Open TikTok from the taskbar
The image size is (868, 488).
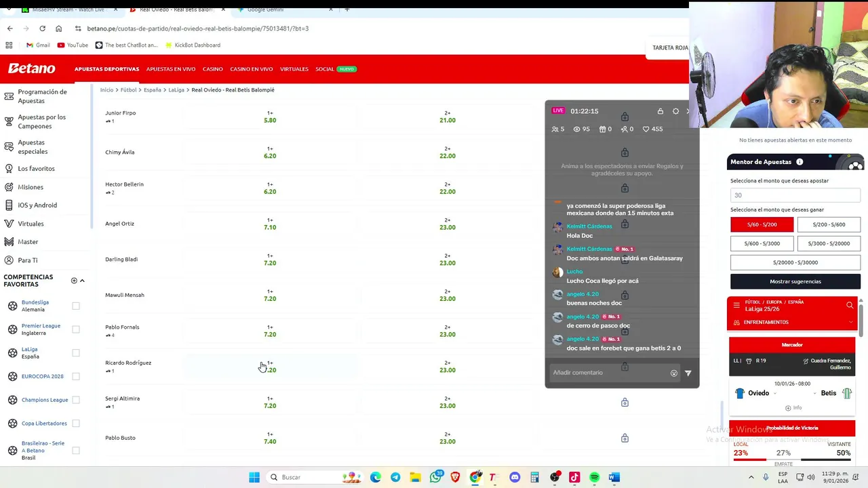point(574,477)
